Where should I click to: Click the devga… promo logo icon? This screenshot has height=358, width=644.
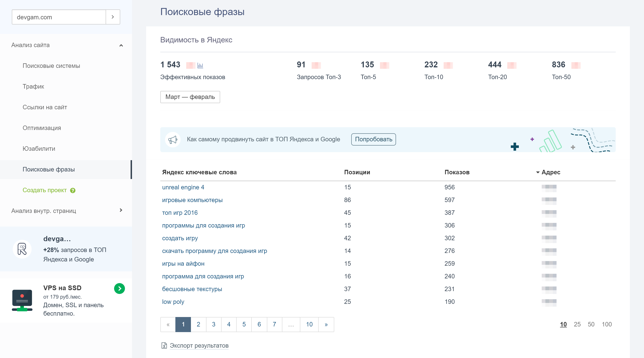(x=22, y=249)
